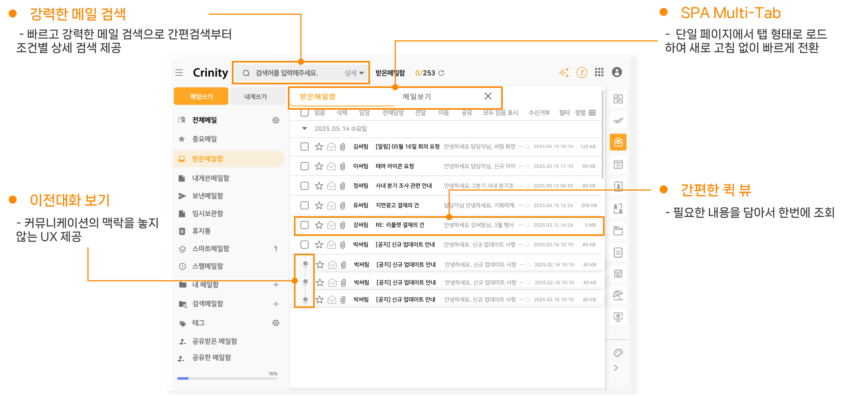Image resolution: width=868 pixels, height=398 pixels.
Task: Open the 상세 search dropdown
Action: pyautogui.click(x=354, y=73)
